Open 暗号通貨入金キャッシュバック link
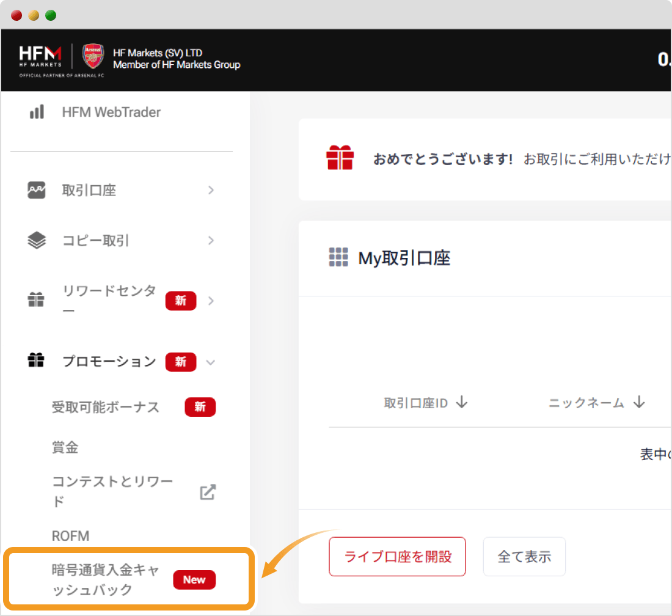This screenshot has width=672, height=616. pos(106,579)
